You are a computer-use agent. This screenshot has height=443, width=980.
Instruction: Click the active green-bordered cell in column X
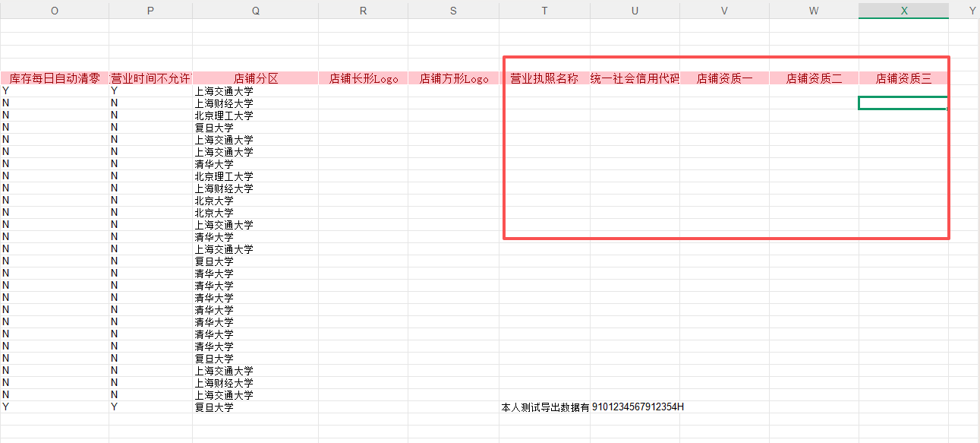click(x=903, y=103)
